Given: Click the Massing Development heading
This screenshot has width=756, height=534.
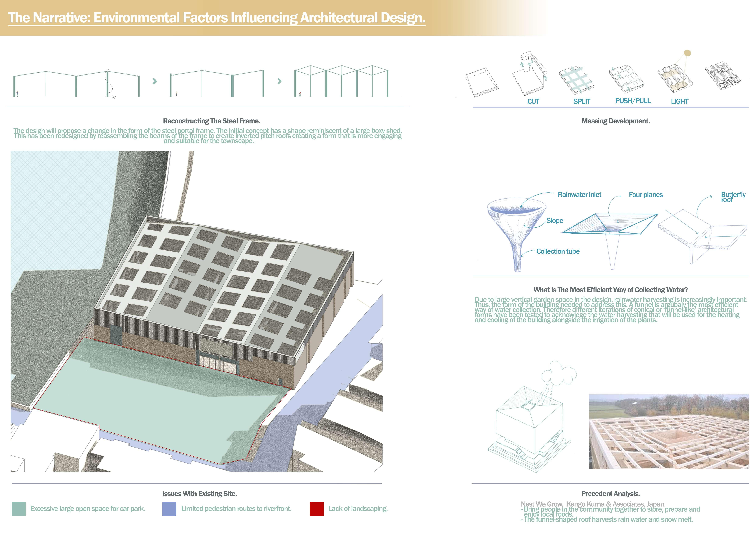Looking at the screenshot, I should [x=615, y=121].
